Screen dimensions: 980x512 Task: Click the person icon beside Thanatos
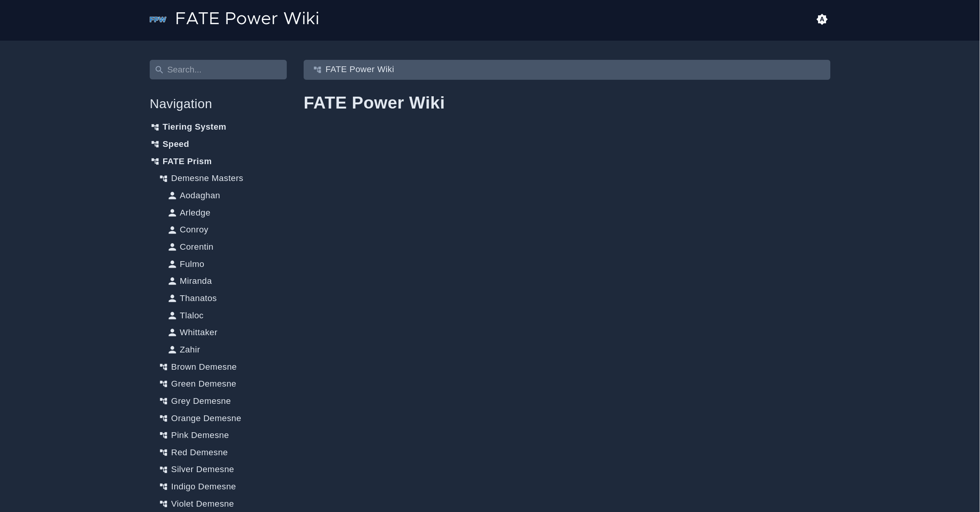point(172,298)
